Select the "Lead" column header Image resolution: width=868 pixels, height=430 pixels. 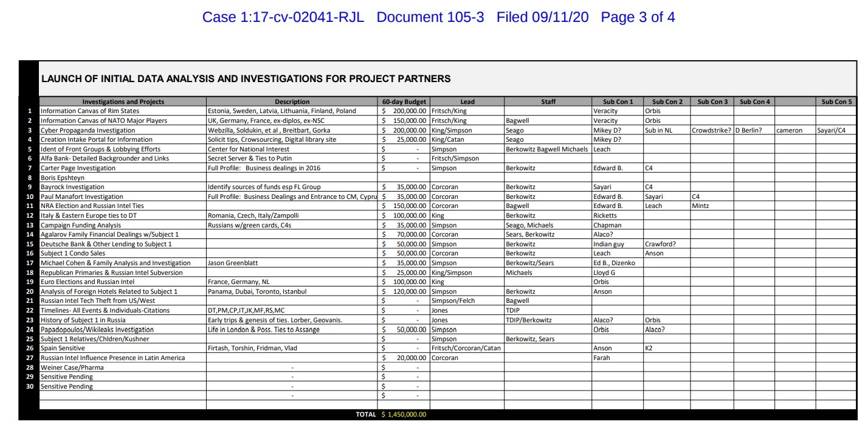point(467,102)
